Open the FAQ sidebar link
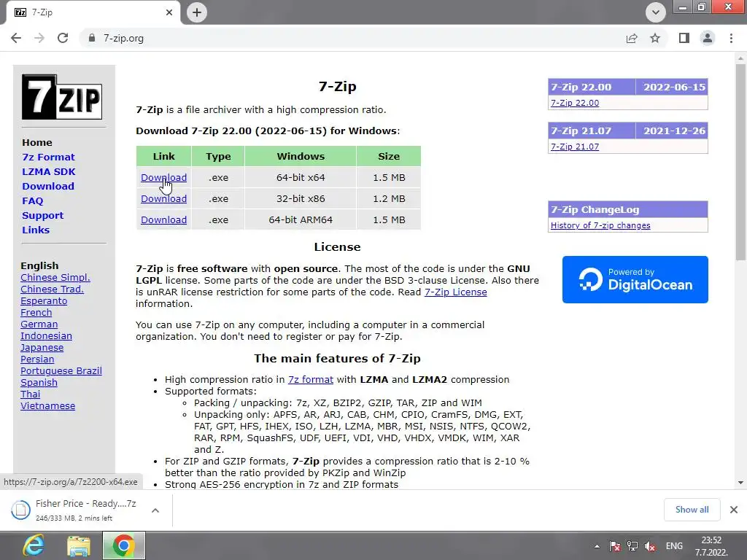Screen dimensions: 747x560 [32, 201]
